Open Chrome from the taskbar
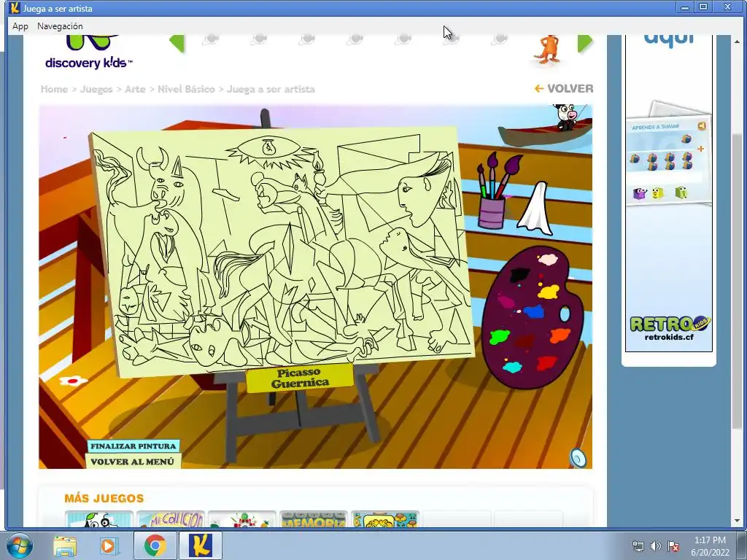Viewport: 747px width, 560px height. point(155,545)
